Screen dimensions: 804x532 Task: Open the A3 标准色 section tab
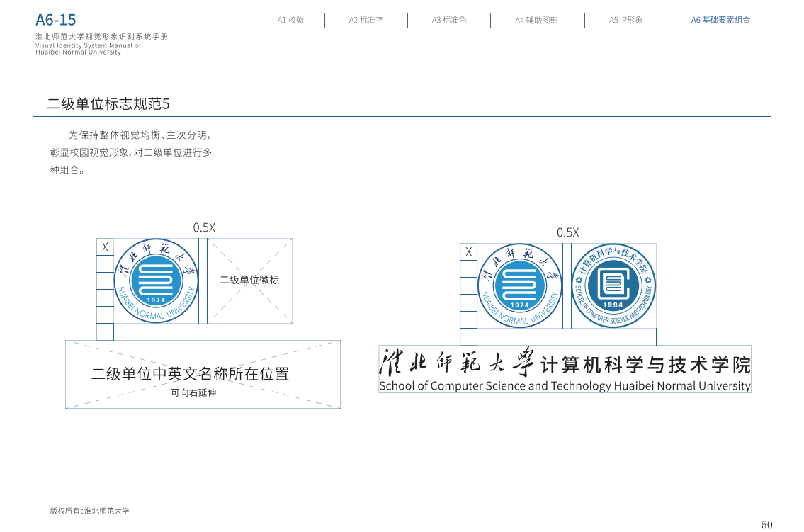click(449, 20)
